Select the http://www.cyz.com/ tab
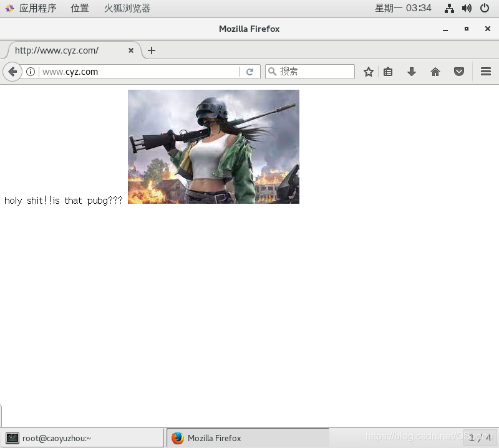Image resolution: width=499 pixels, height=448 pixels. tap(74, 50)
